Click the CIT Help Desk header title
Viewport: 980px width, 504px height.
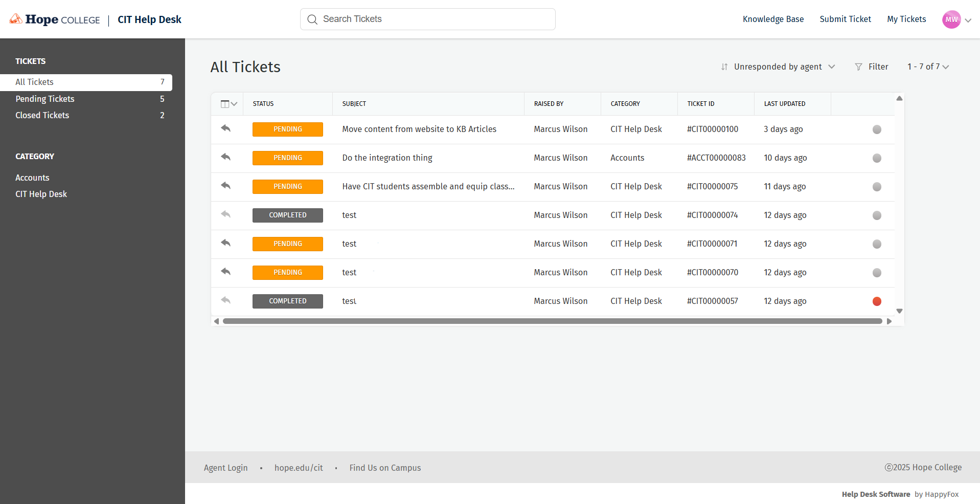point(149,19)
